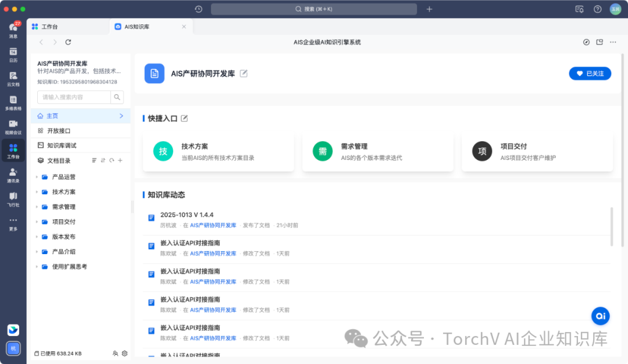Select the 主页 menu item
Image resolution: width=628 pixels, height=364 pixels.
pos(80,116)
